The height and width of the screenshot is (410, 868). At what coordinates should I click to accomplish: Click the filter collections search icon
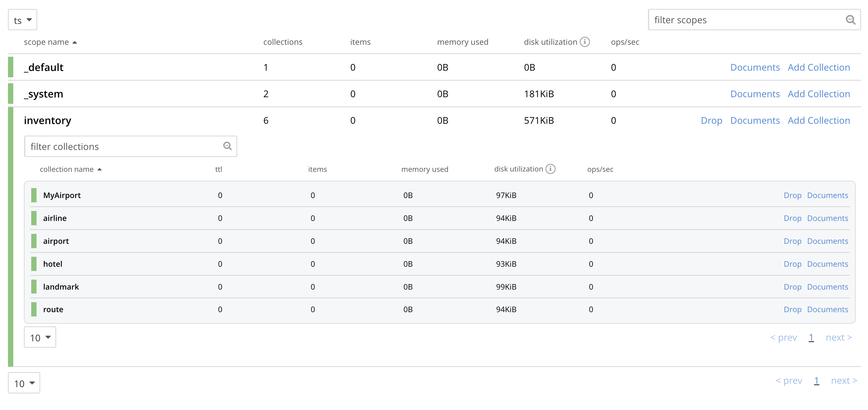tap(228, 146)
